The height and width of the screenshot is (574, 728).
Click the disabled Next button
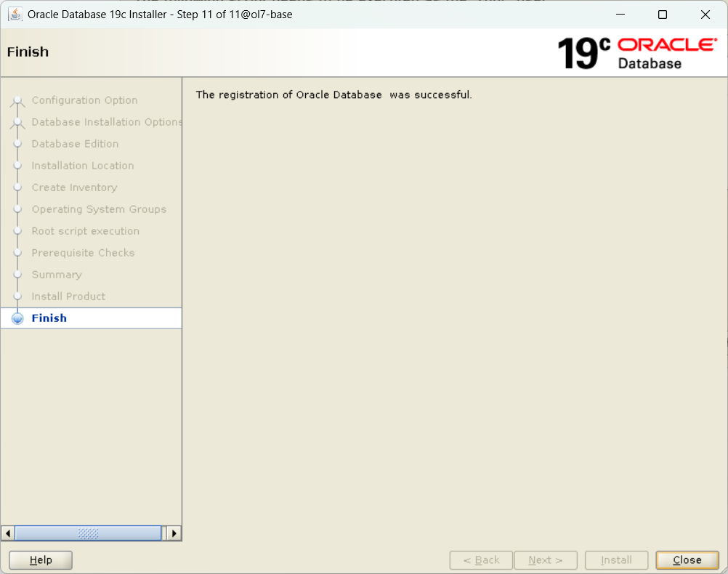(x=546, y=560)
